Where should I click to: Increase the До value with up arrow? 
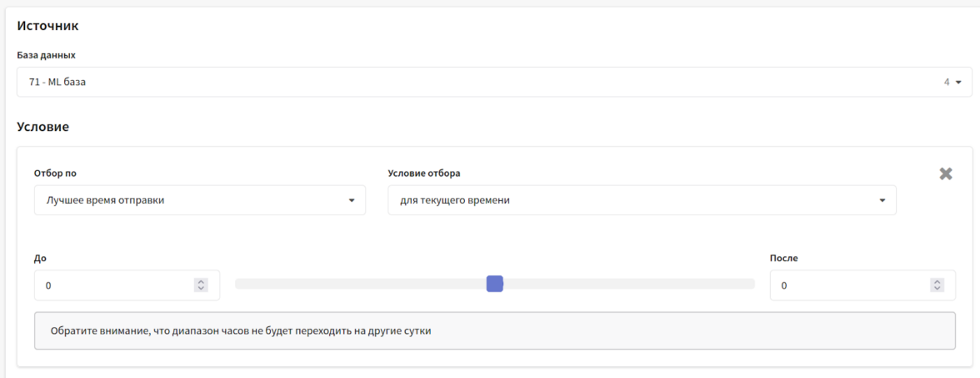click(200, 282)
